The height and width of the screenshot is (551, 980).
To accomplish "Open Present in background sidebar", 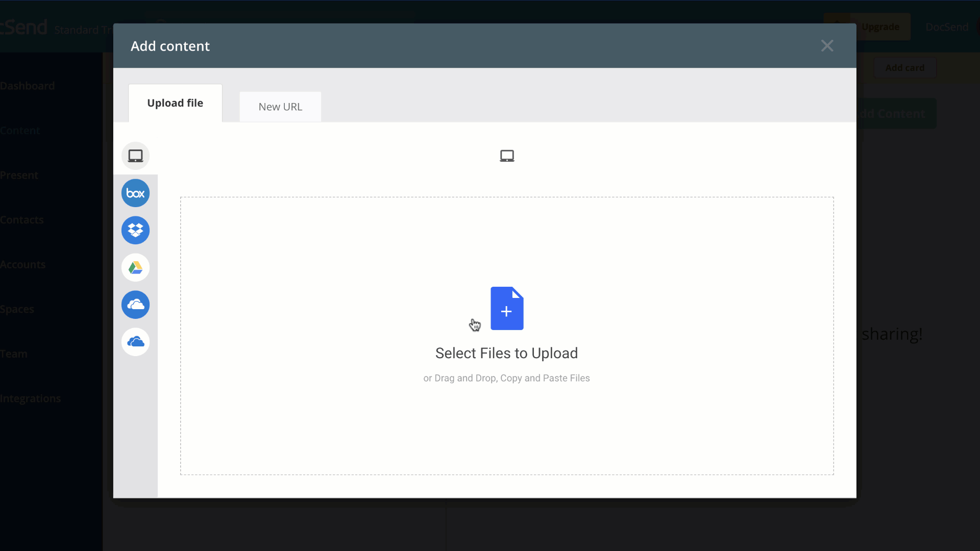I will pos(19,175).
